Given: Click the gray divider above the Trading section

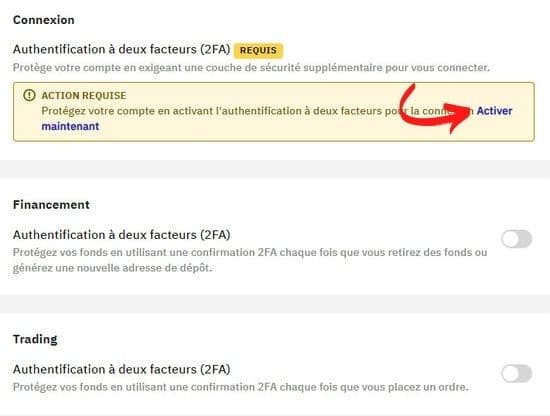Looking at the screenshot, I should pyautogui.click(x=275, y=304).
